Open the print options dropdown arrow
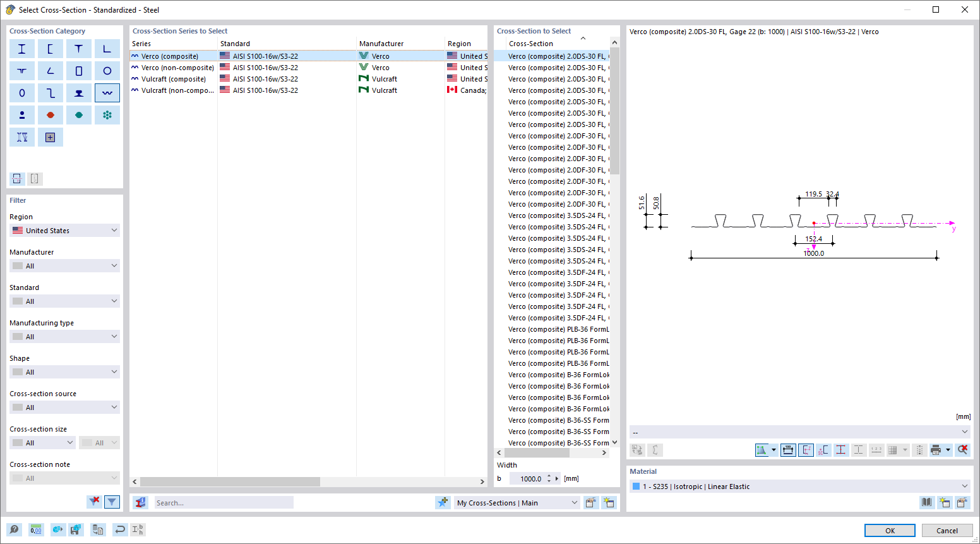The image size is (980, 544). tap(948, 450)
